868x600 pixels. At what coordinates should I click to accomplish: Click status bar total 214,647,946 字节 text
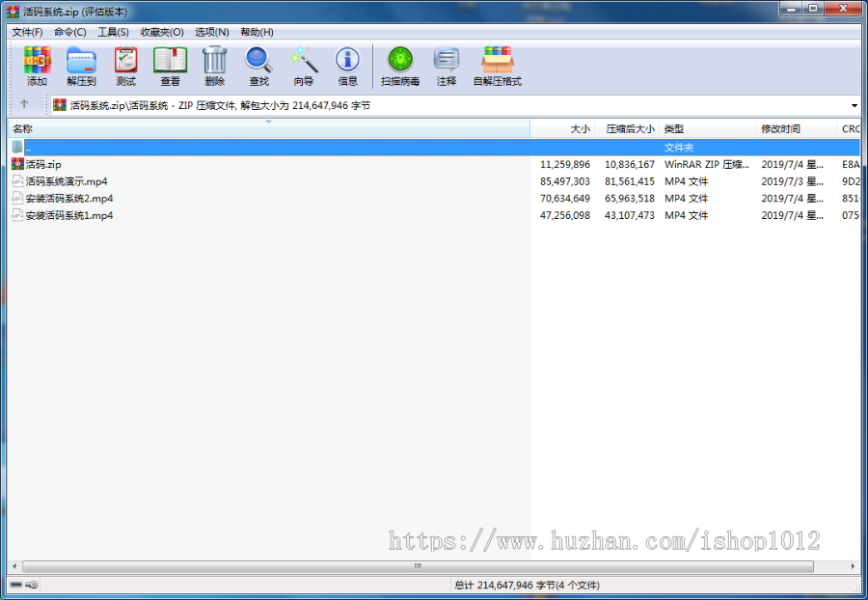coord(527,586)
